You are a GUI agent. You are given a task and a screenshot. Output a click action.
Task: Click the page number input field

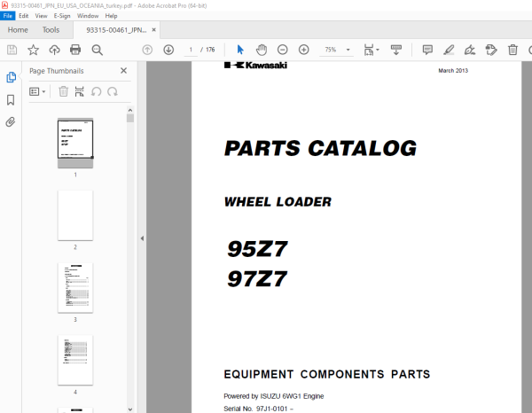tap(191, 50)
